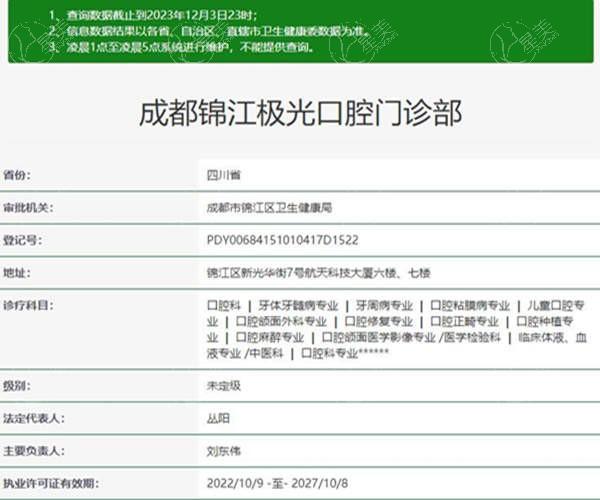Click 牙体牙髓病专业 in the subjects list
This screenshot has height=500, width=600.
click(298, 306)
